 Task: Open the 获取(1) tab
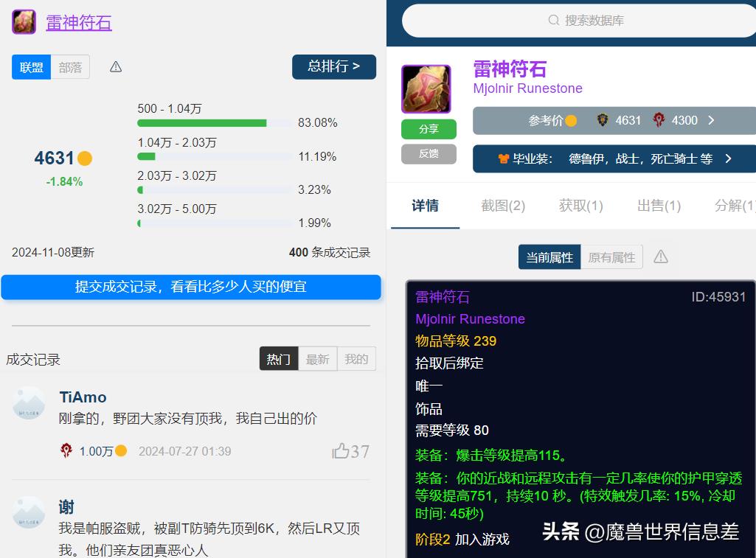[x=581, y=206]
